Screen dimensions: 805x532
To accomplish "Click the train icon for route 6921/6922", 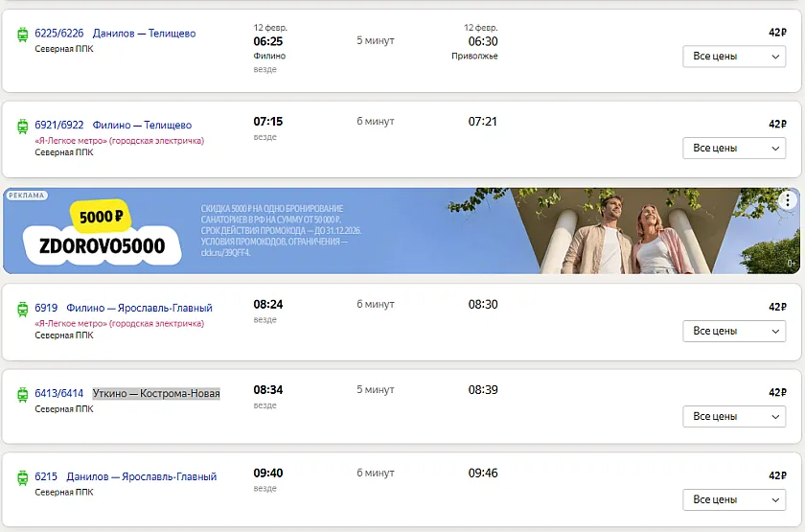I will coord(22,127).
